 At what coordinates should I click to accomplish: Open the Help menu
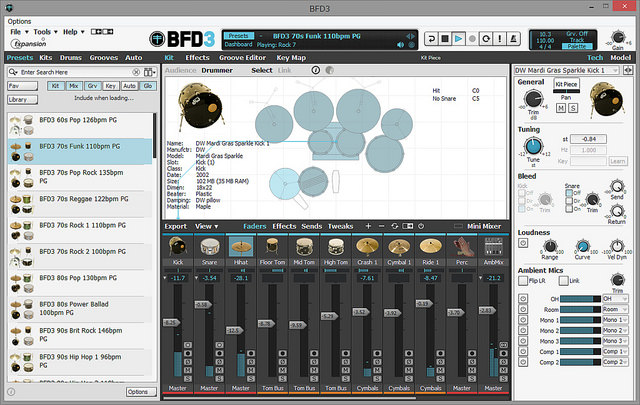point(73,32)
